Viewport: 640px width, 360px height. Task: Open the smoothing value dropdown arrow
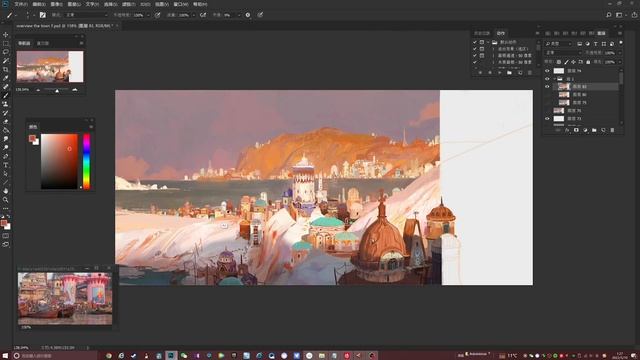[x=238, y=15]
